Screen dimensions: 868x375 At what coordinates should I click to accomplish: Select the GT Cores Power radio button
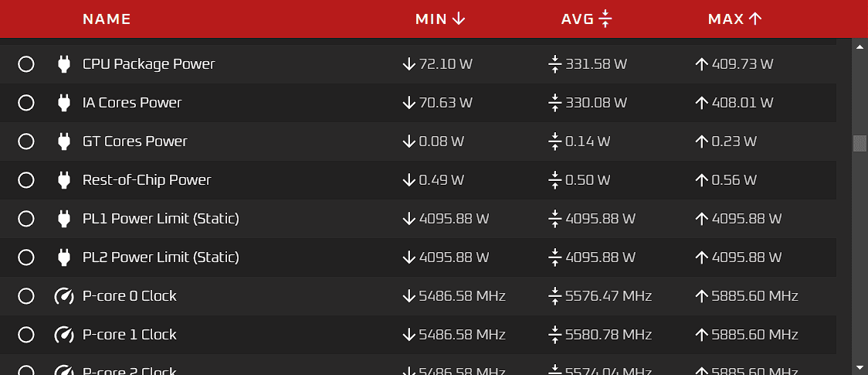click(x=26, y=141)
